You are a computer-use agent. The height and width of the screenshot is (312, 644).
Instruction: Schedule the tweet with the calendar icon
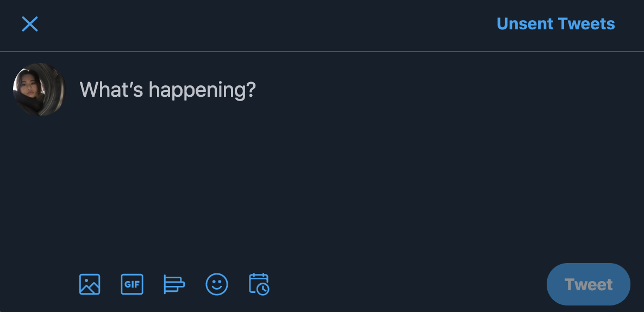click(259, 284)
